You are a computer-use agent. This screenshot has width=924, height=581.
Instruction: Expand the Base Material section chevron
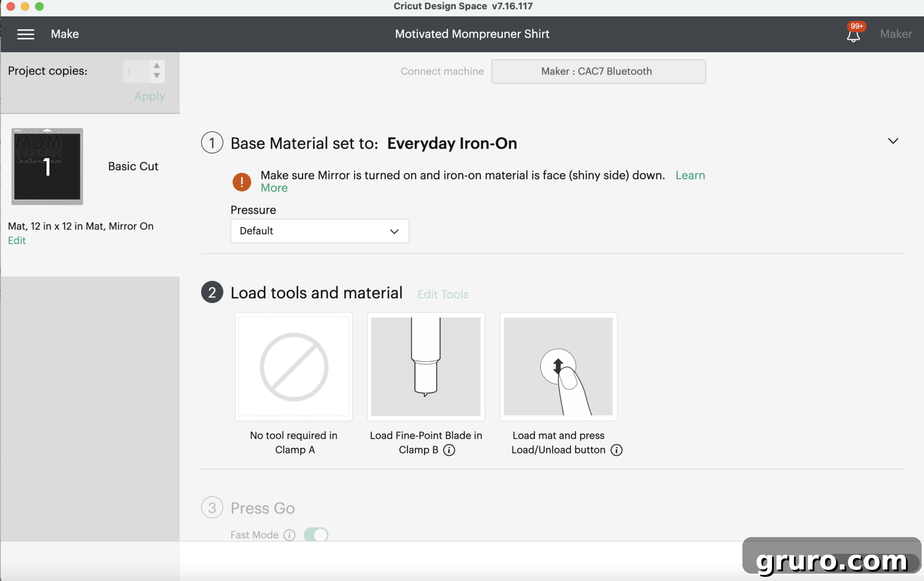point(893,141)
